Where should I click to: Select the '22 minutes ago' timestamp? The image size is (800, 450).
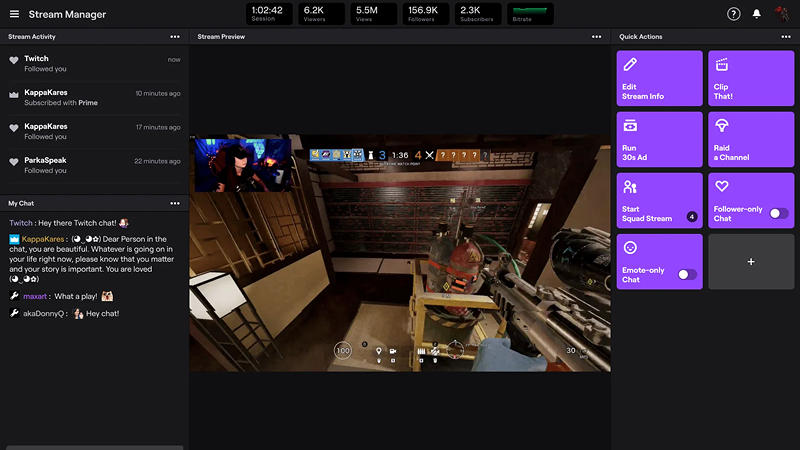(157, 161)
